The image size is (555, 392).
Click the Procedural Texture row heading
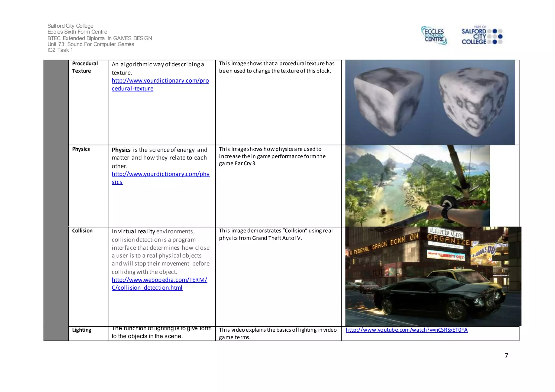pyautogui.click(x=85, y=67)
